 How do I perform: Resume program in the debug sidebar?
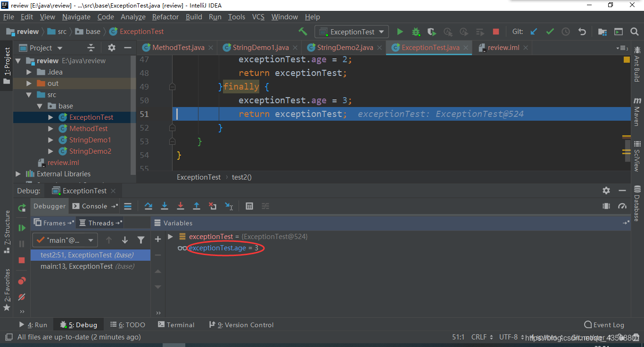[x=22, y=228]
